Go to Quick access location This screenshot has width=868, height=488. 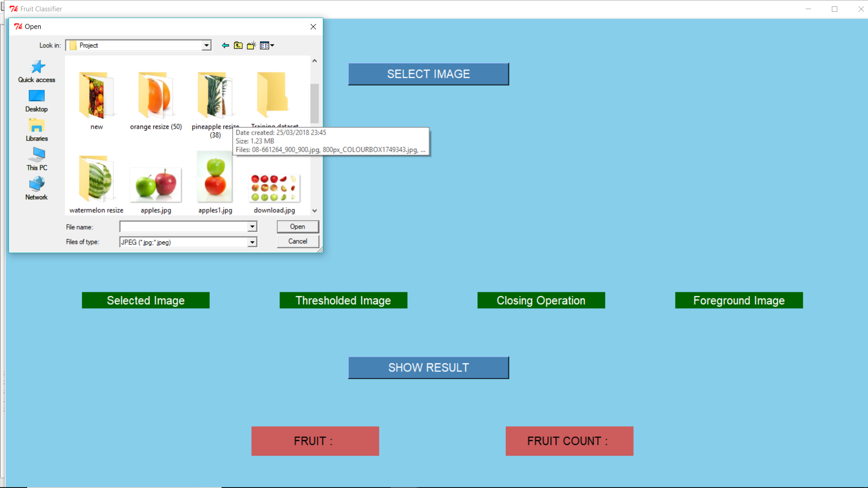(x=37, y=71)
